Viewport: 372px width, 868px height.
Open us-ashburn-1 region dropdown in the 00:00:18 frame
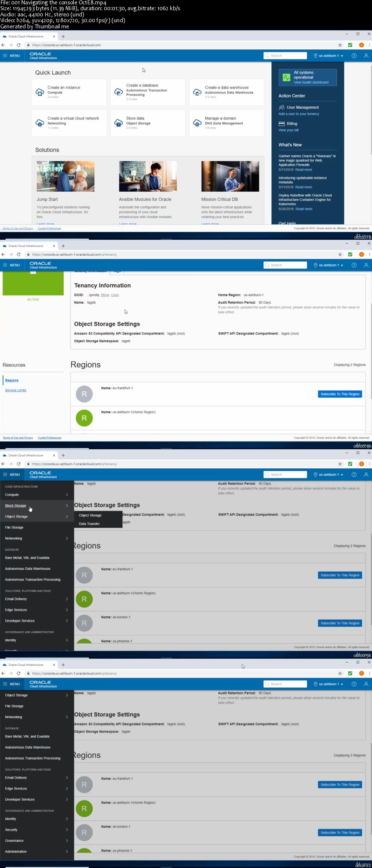click(328, 56)
